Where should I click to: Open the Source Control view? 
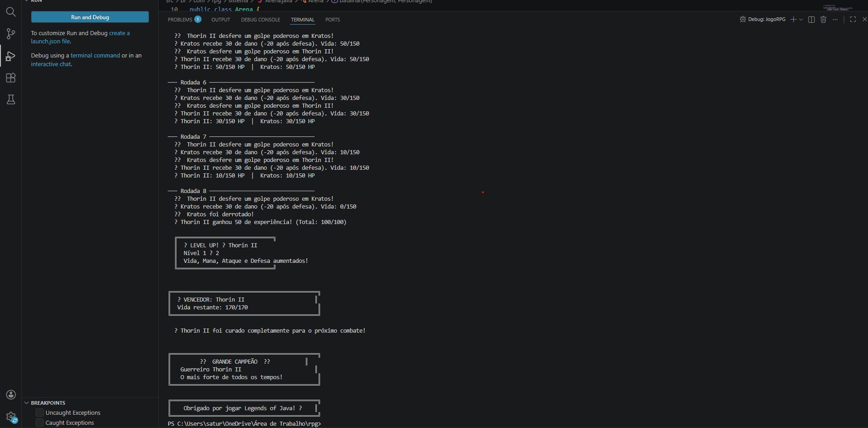point(10,34)
